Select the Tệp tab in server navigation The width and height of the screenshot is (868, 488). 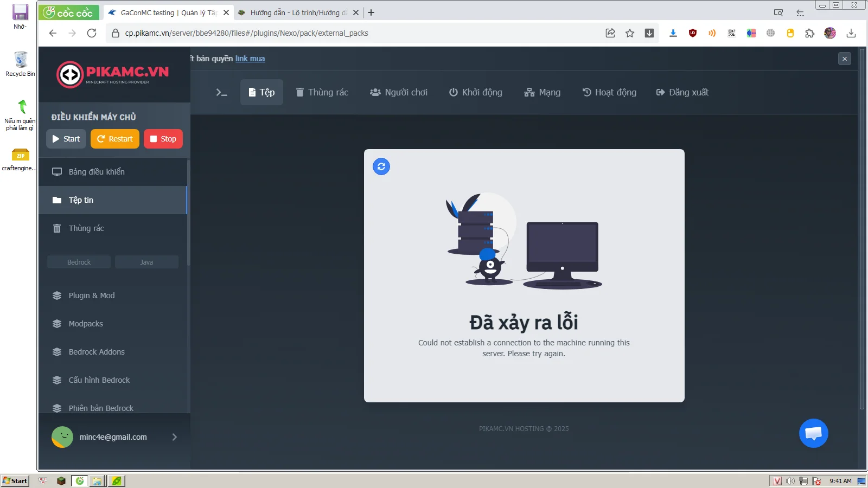261,92
